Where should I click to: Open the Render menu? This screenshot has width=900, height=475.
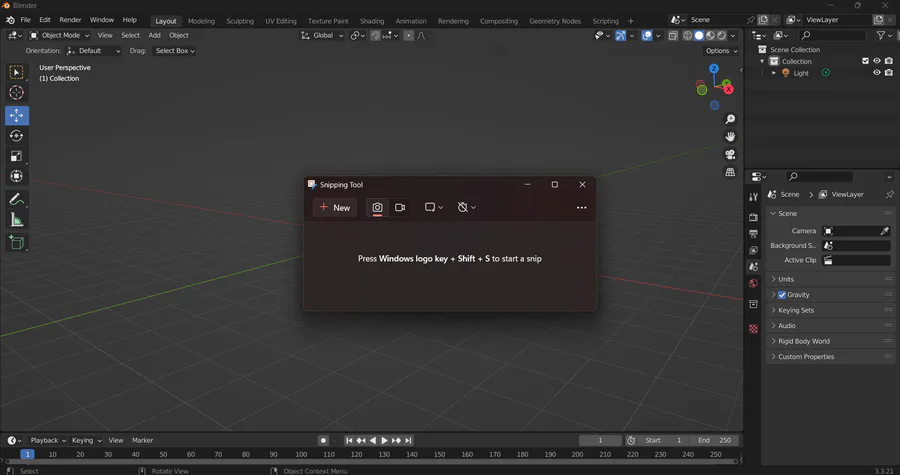click(x=70, y=20)
